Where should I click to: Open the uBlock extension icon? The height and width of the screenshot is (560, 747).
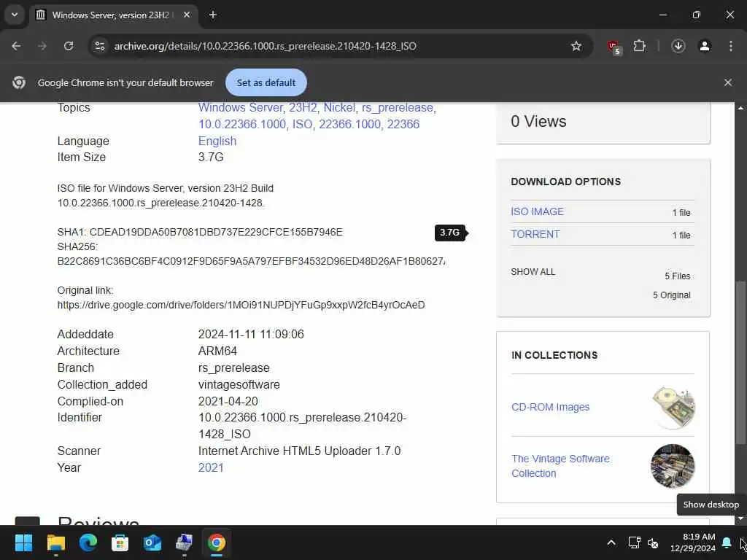[614, 47]
